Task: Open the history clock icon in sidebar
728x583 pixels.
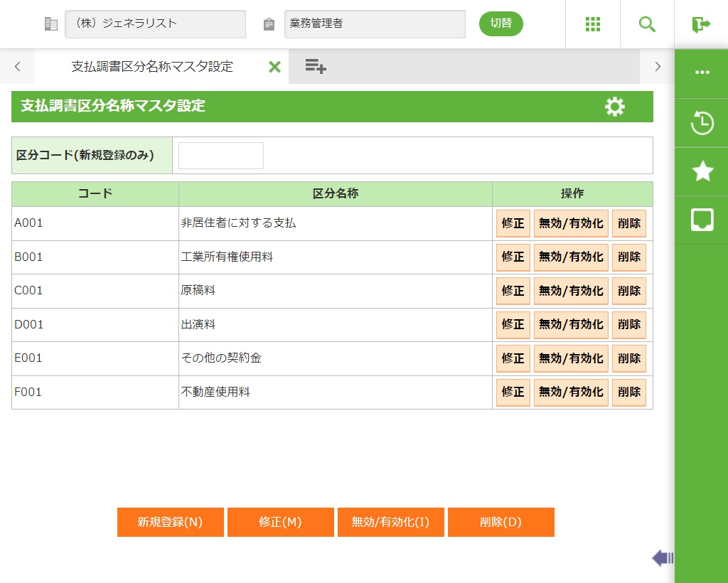Action: point(702,123)
